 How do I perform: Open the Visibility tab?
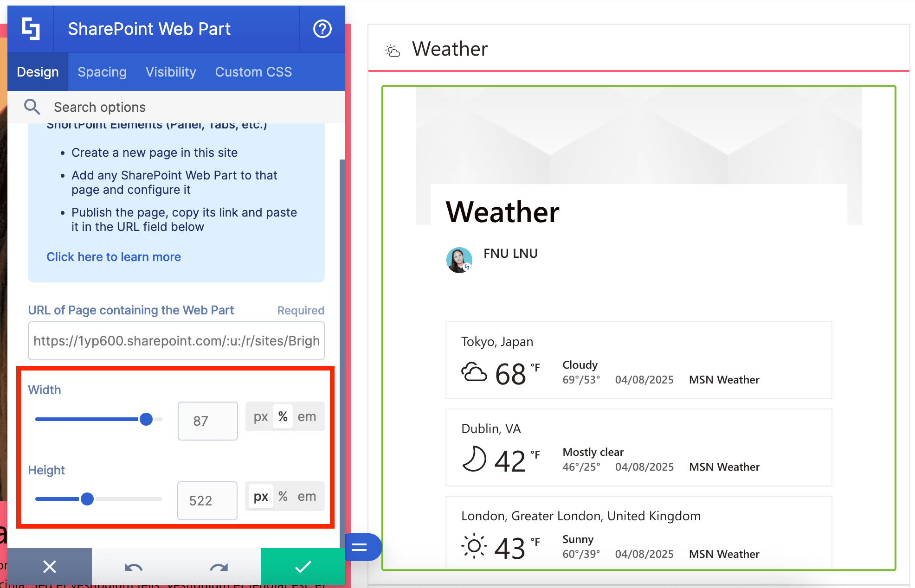171,72
